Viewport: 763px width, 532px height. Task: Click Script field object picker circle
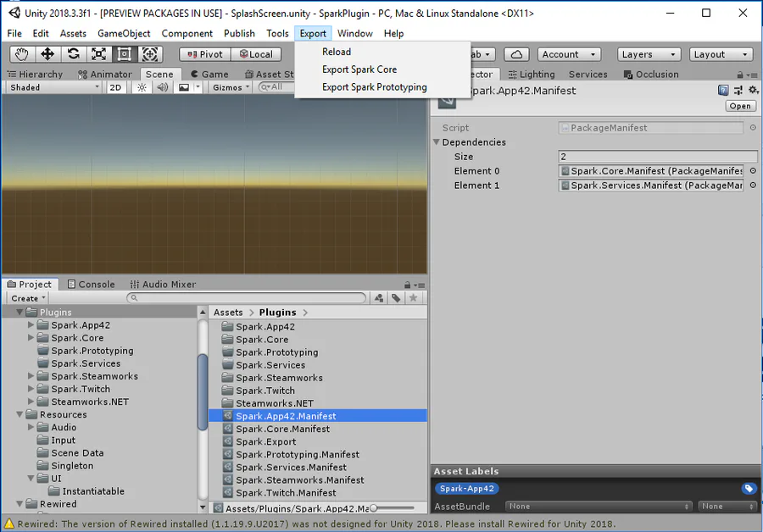tap(753, 127)
